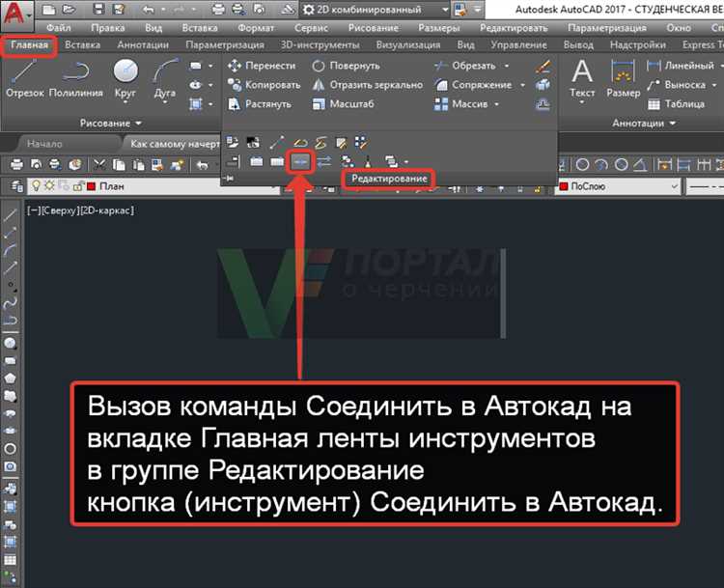The height and width of the screenshot is (588, 724).
Task: Toggle lock icon for layer План
Action: point(77,186)
